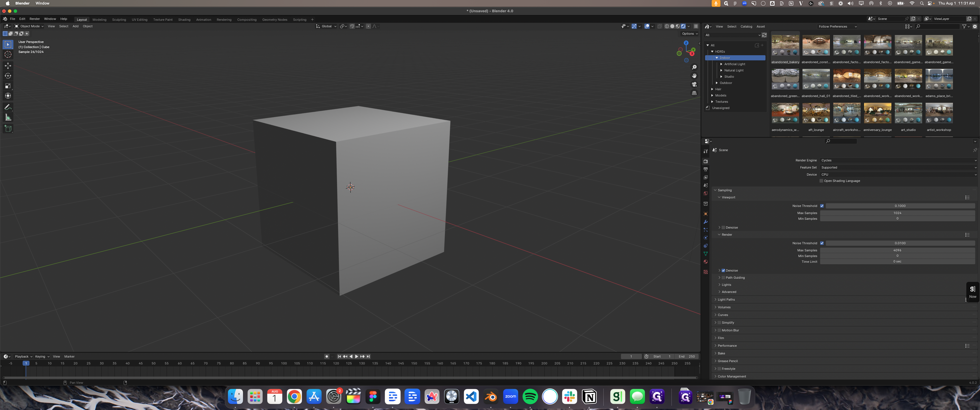Click the viewport pan hand icon
This screenshot has height=410, width=980.
(x=694, y=76)
